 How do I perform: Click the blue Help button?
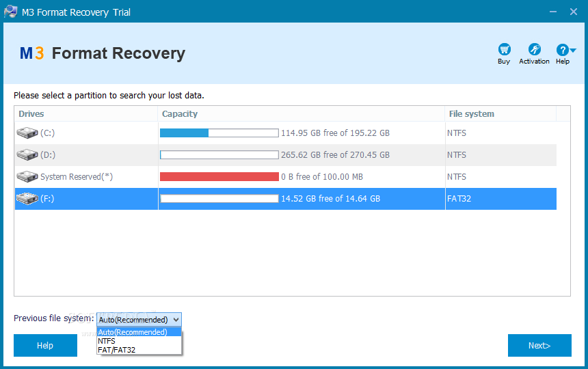pos(45,345)
